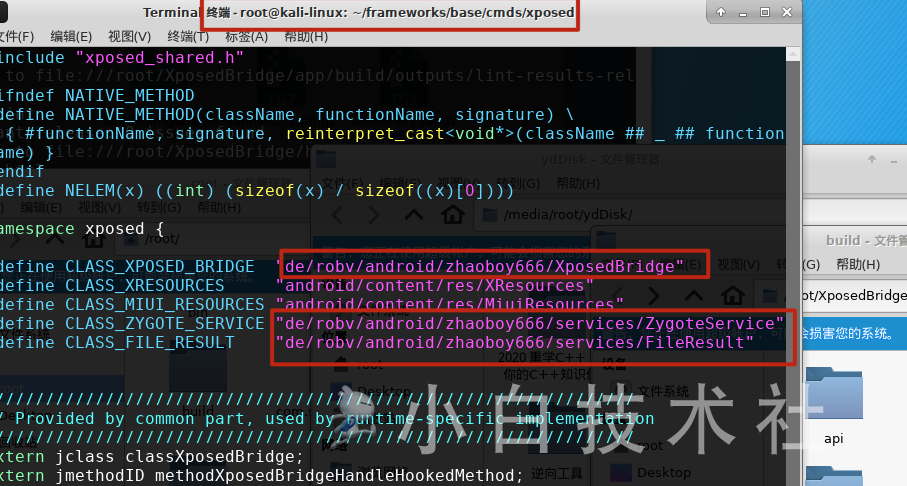
Task: Click the terminal window title text
Action: point(359,12)
